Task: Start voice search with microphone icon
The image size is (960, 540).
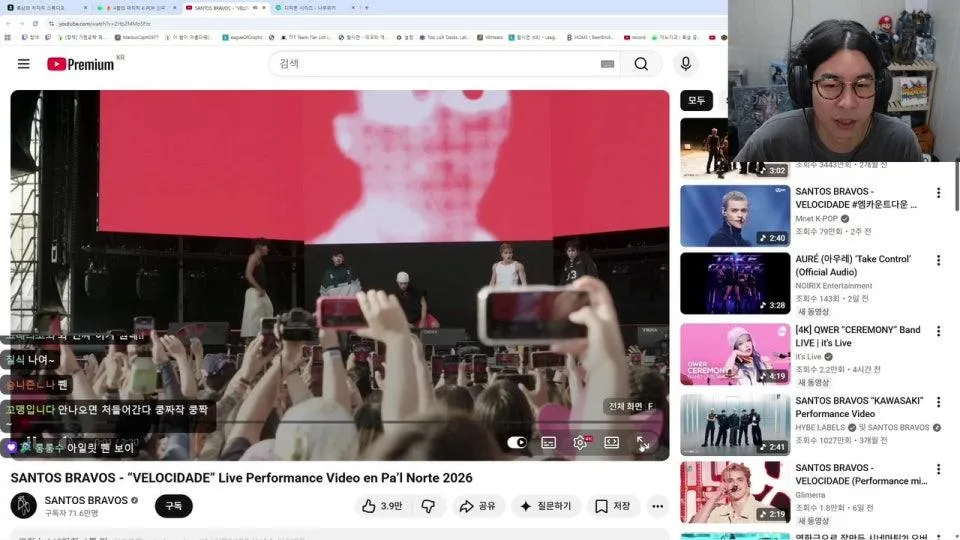Action: coord(686,64)
